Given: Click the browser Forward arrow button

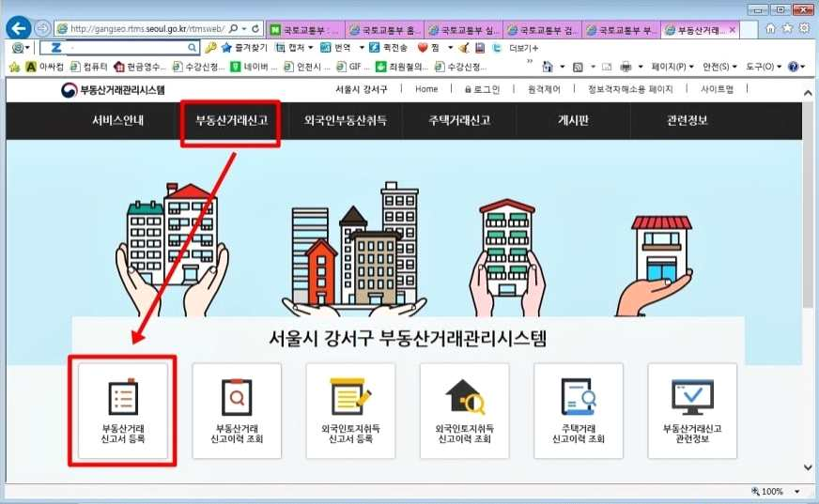Looking at the screenshot, I should 43,28.
